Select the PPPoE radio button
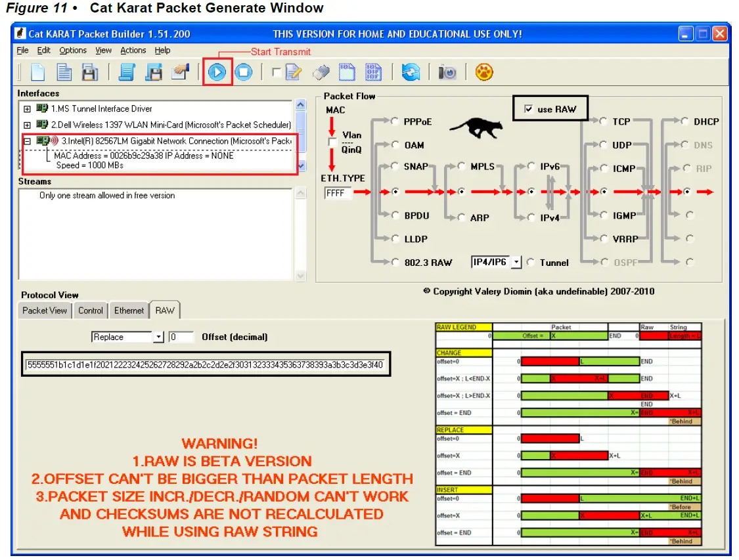 [x=395, y=121]
